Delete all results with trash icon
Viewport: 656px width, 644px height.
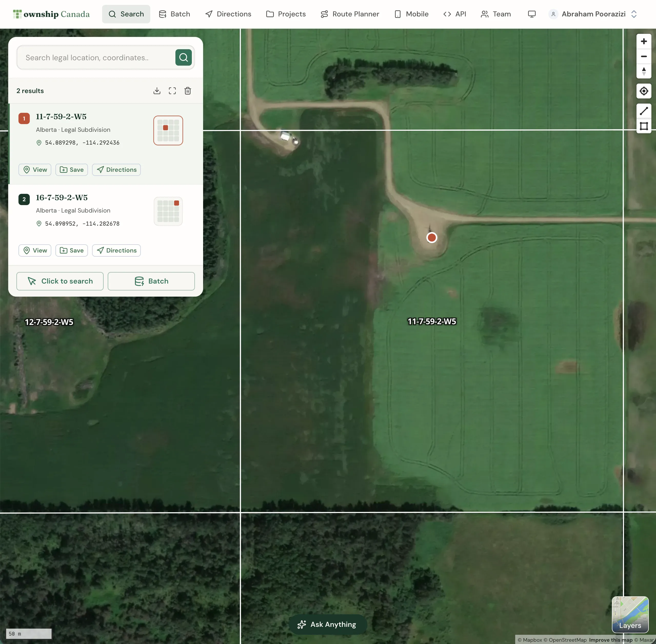click(188, 91)
